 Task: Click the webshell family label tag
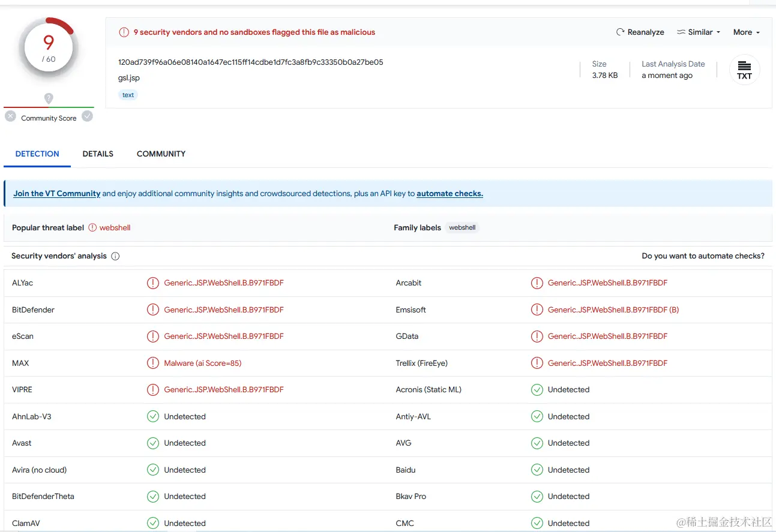click(462, 228)
